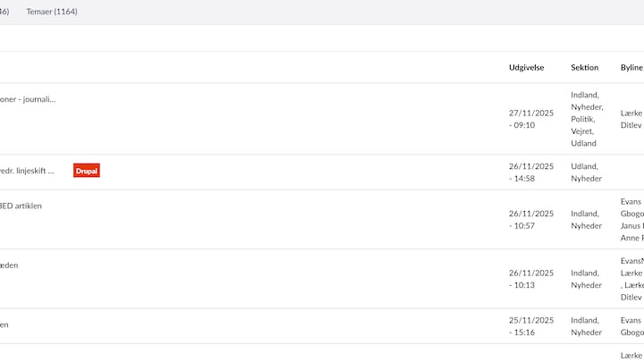Open the article title ending in 'æden'

pos(9,265)
